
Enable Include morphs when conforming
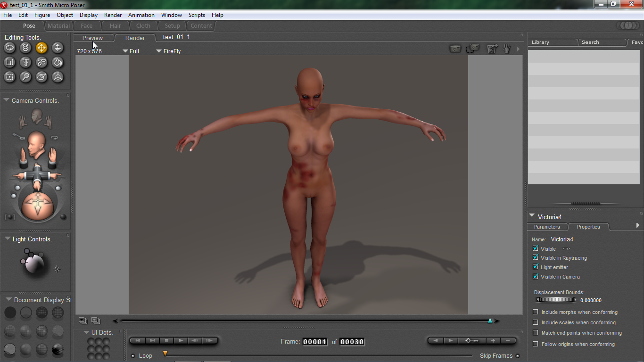pyautogui.click(x=535, y=312)
